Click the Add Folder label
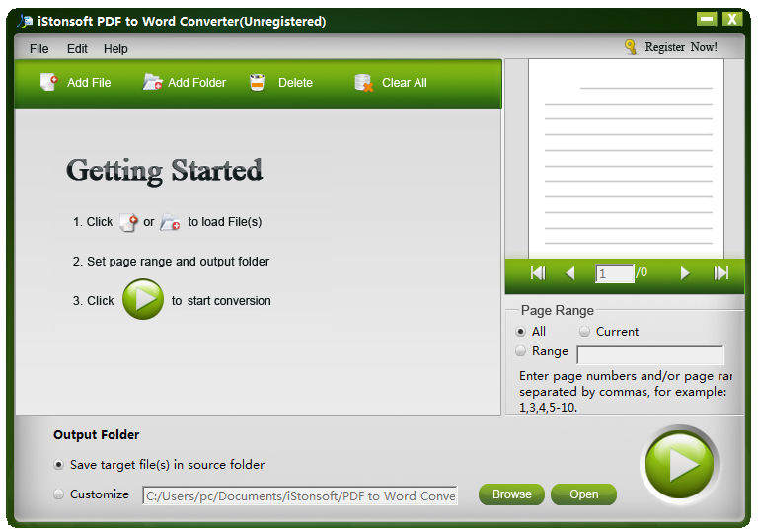 [196, 83]
